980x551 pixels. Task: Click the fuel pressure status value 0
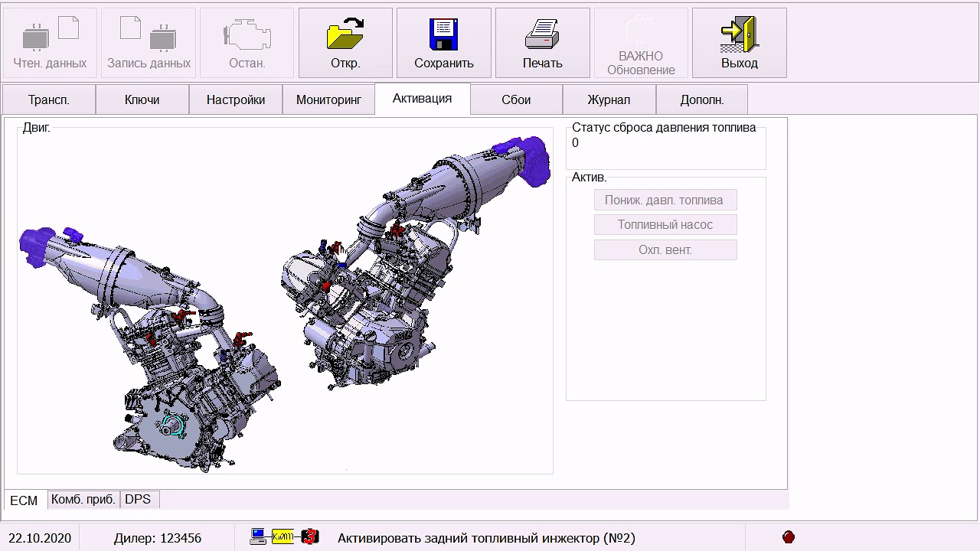pos(576,143)
